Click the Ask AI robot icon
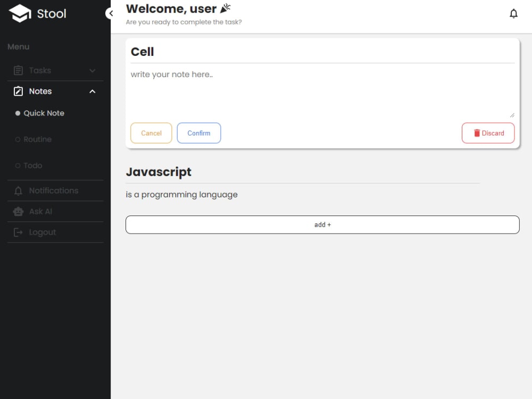This screenshot has width=532, height=399. [x=18, y=211]
